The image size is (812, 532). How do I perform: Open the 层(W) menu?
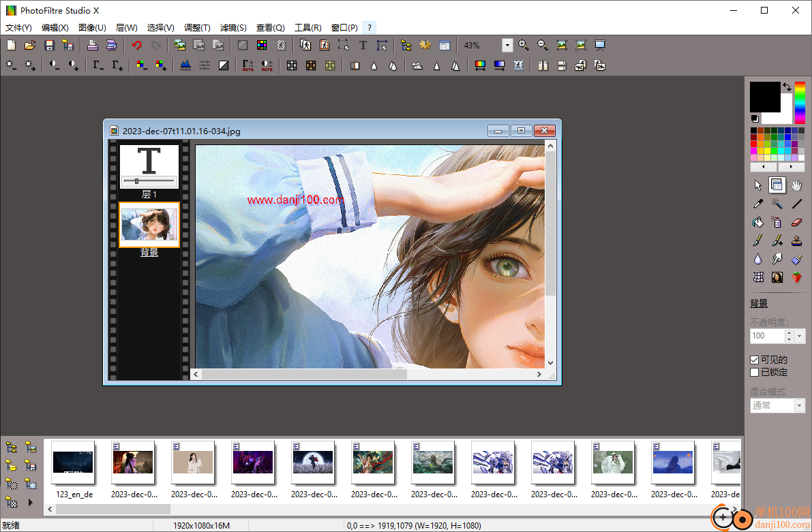pos(126,27)
